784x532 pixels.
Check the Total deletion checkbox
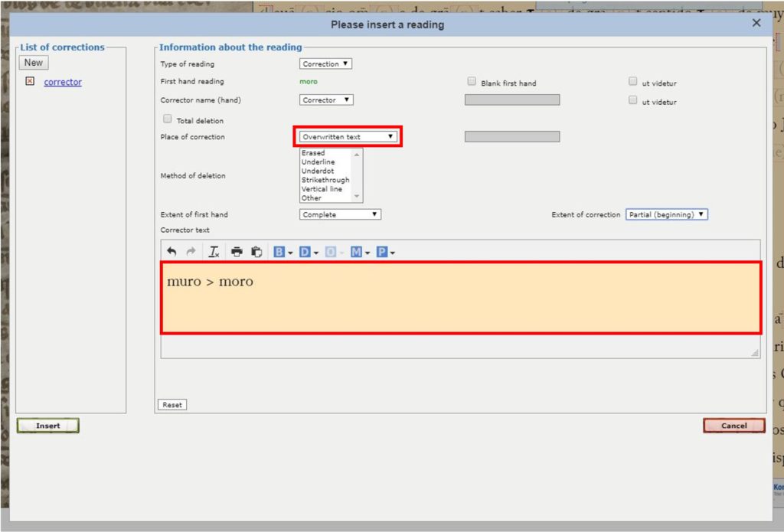tap(168, 119)
